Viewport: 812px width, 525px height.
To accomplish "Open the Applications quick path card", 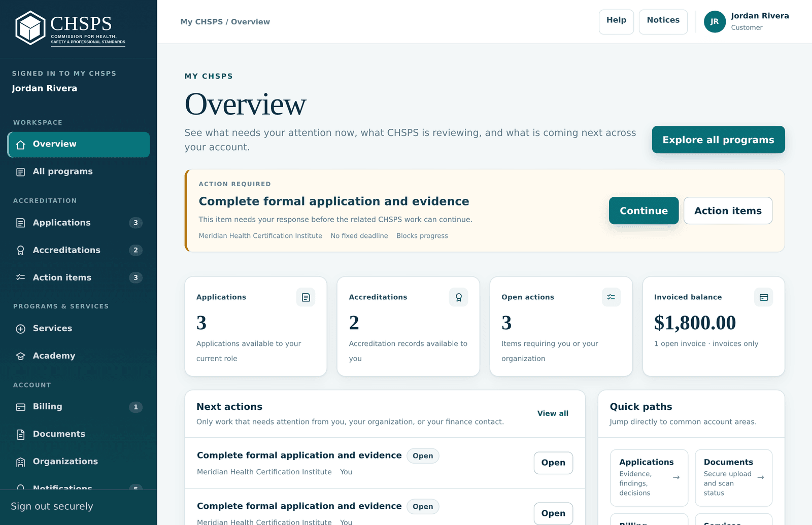I will [x=649, y=478].
